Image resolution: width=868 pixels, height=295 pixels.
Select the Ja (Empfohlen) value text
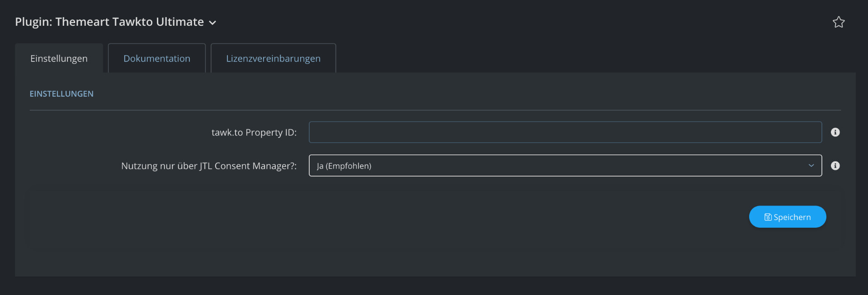pyautogui.click(x=344, y=166)
